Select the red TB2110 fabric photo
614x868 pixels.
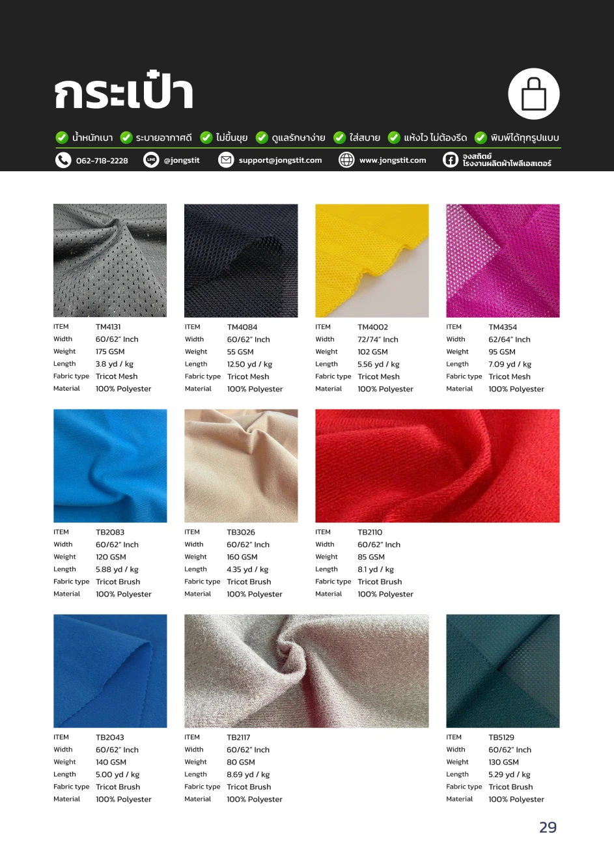point(438,466)
